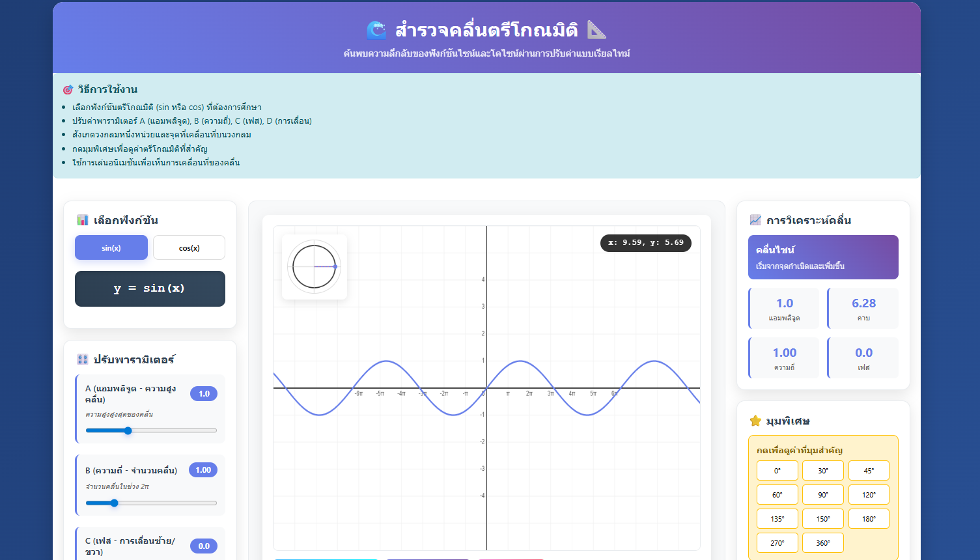
Task: Click the instruction starting with ปรับค่าพารามิเตอร์ A
Action: [192, 121]
